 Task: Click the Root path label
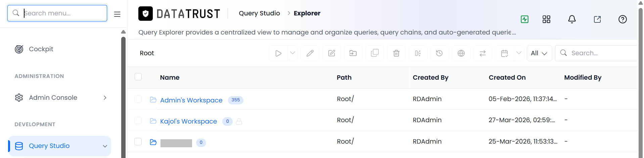click(147, 53)
